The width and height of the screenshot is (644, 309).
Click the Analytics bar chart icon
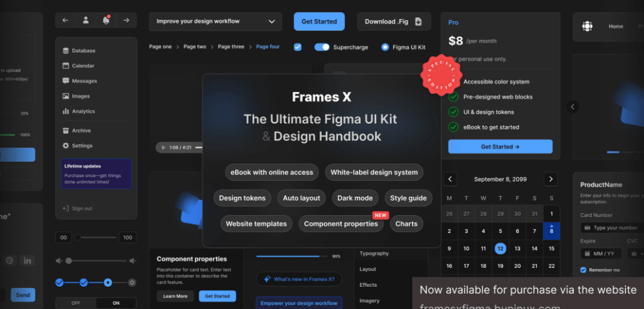[x=65, y=111]
